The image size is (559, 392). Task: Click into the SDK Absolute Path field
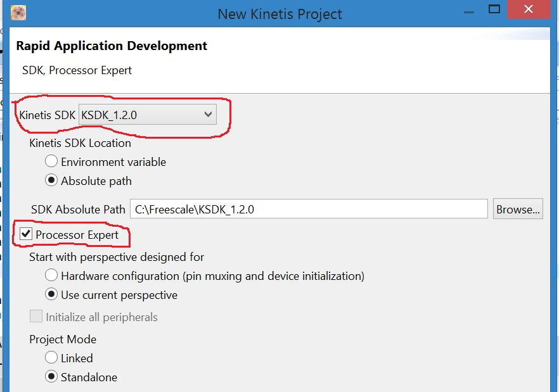pos(309,209)
